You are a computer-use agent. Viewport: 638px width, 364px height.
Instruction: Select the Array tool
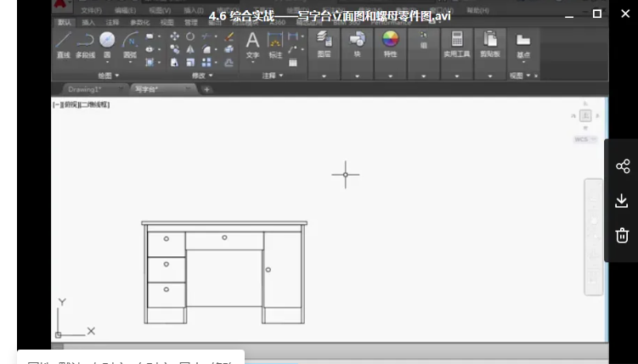click(x=206, y=62)
